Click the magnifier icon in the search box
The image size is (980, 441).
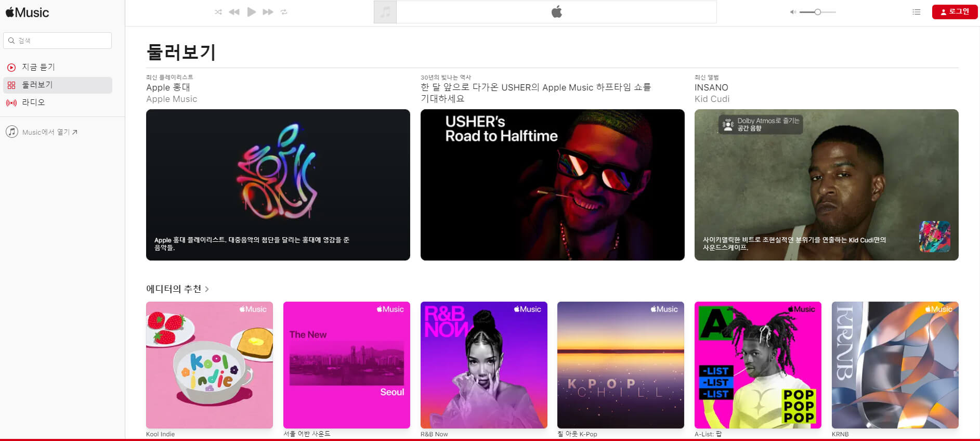coord(11,41)
